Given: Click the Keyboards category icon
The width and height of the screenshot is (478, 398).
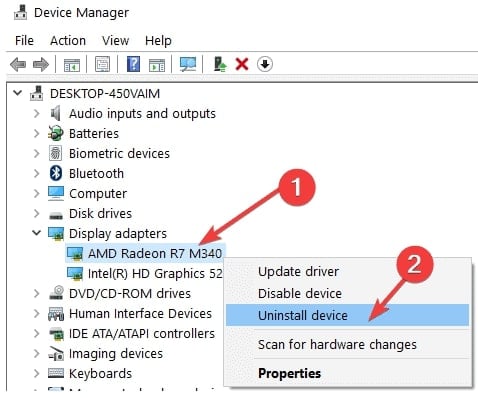Looking at the screenshot, I should pyautogui.click(x=56, y=373).
